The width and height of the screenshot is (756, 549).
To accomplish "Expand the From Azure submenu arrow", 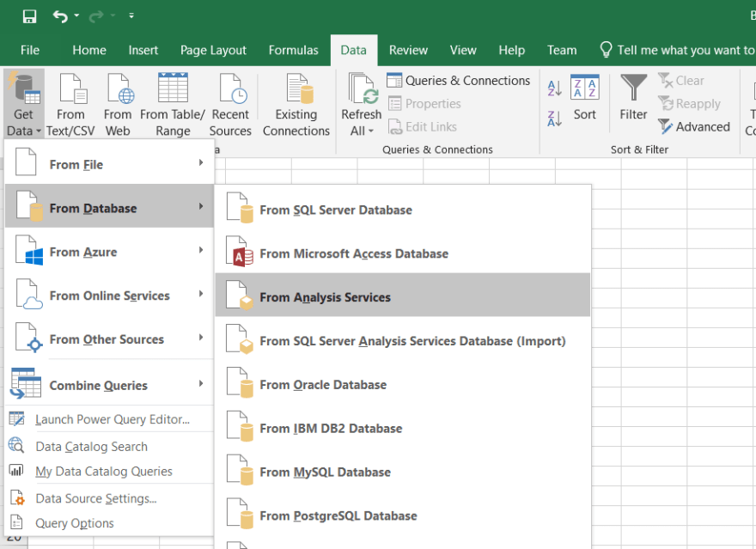I will point(201,250).
